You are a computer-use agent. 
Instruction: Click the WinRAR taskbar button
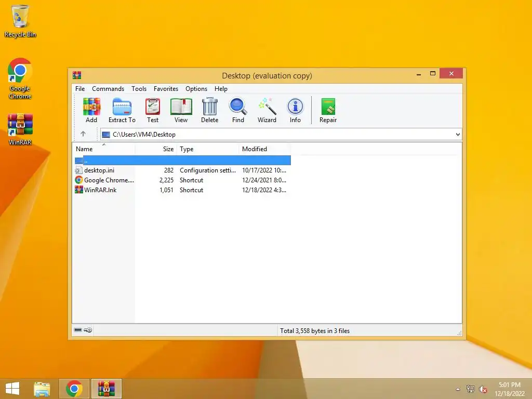[107, 389]
